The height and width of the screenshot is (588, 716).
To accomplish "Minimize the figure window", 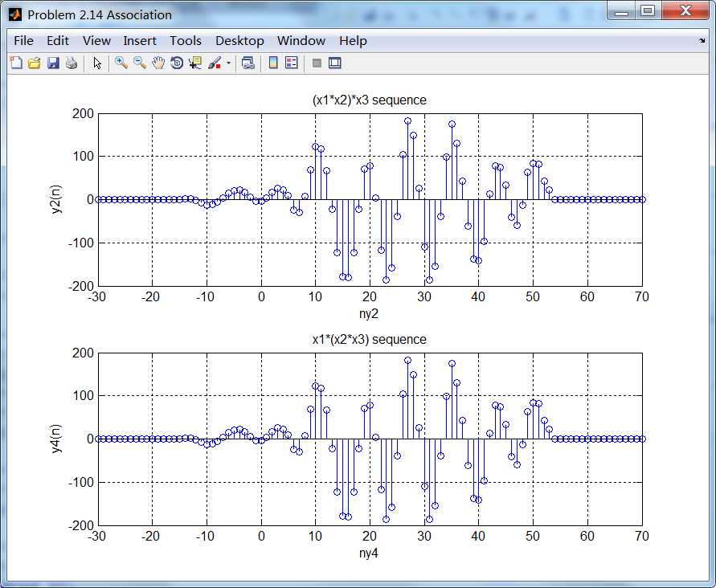I will (x=621, y=11).
